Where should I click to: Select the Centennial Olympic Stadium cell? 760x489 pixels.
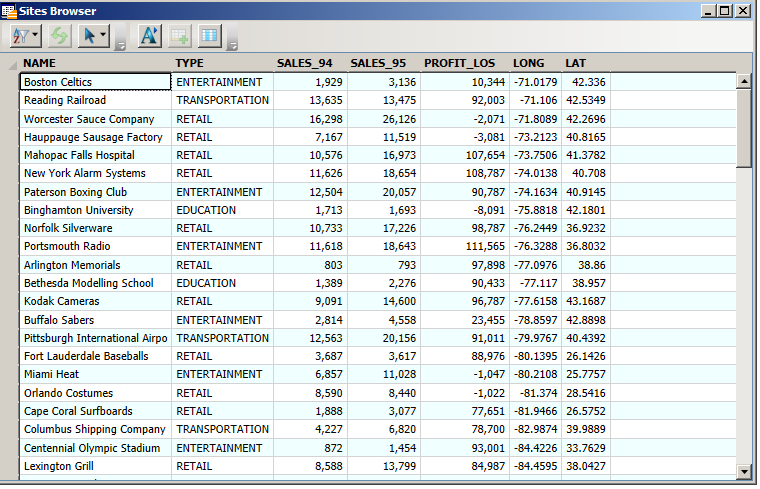[x=95, y=448]
